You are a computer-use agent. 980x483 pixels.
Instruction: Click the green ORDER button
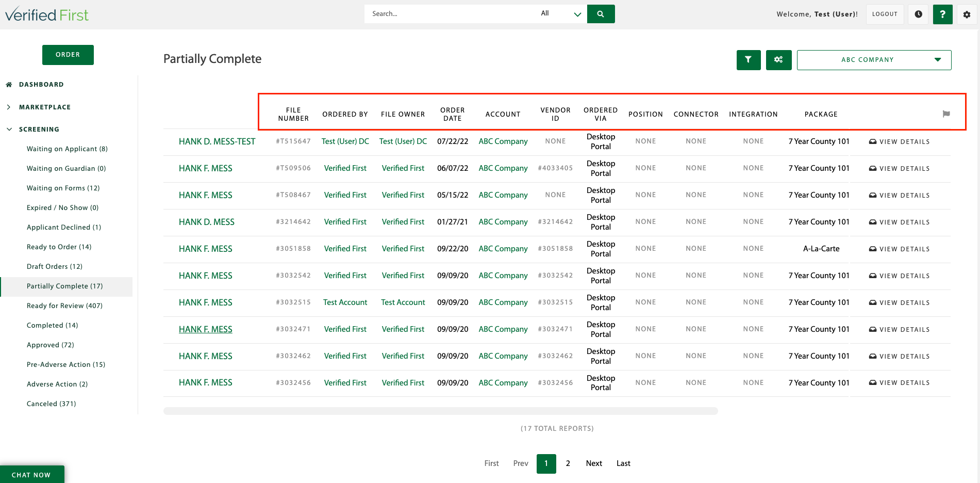(68, 55)
